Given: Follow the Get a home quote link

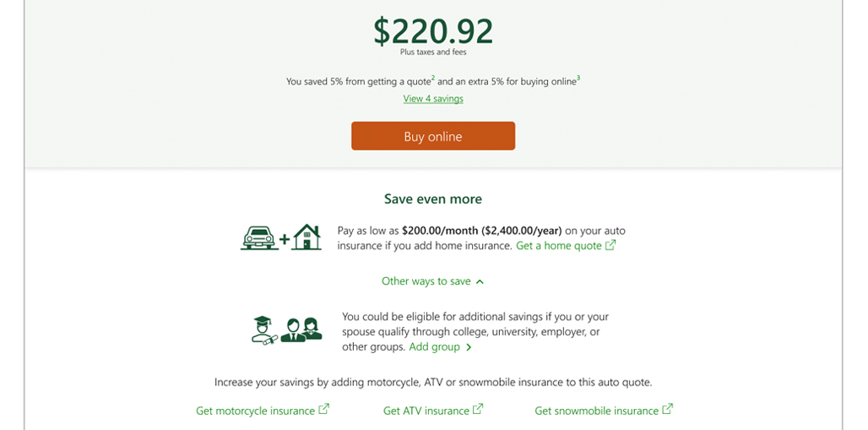Looking at the screenshot, I should (x=559, y=246).
